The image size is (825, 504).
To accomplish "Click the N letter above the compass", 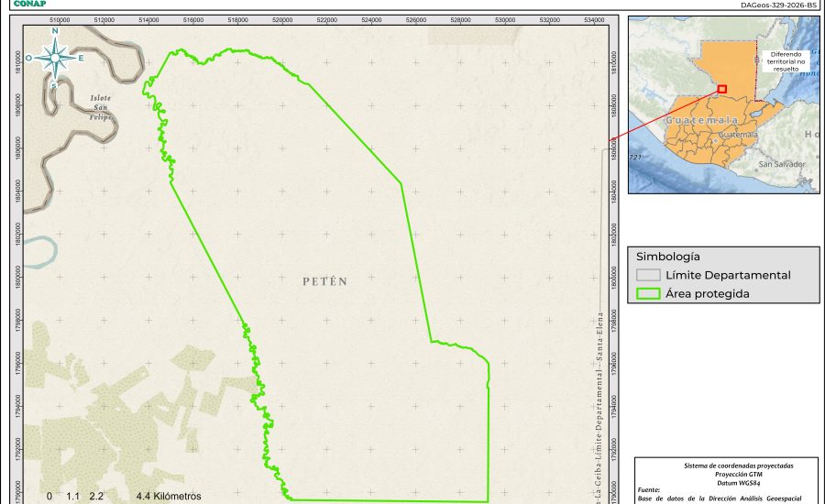I will 55,31.
